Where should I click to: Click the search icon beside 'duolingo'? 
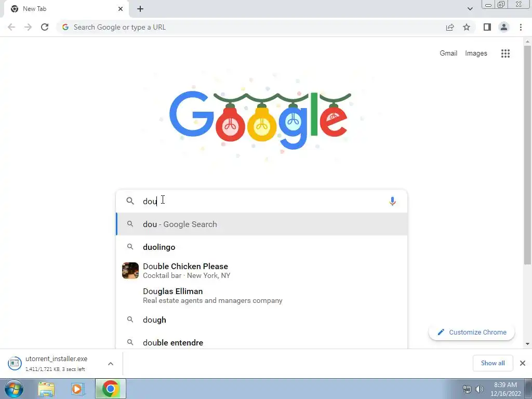pos(130,247)
